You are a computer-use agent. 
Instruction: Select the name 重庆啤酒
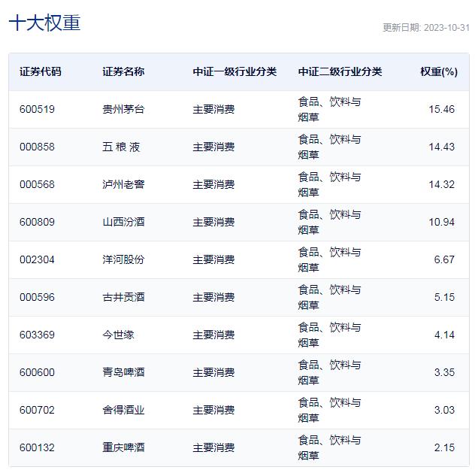[123, 447]
